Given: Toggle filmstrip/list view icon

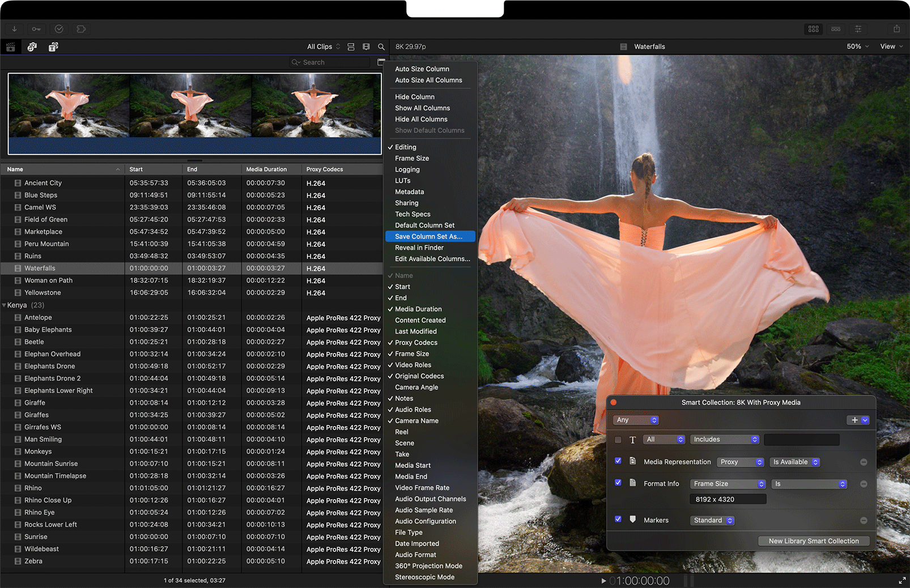Looking at the screenshot, I should 351,47.
